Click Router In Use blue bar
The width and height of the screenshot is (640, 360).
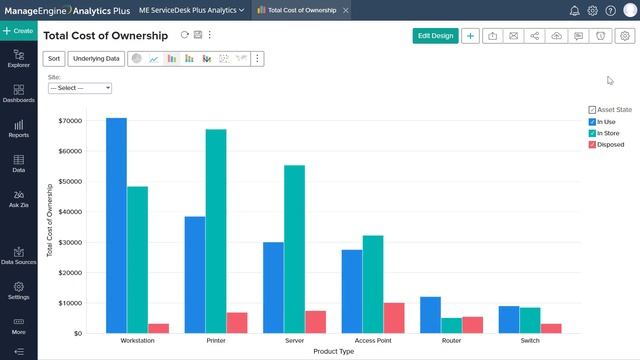coord(431,315)
